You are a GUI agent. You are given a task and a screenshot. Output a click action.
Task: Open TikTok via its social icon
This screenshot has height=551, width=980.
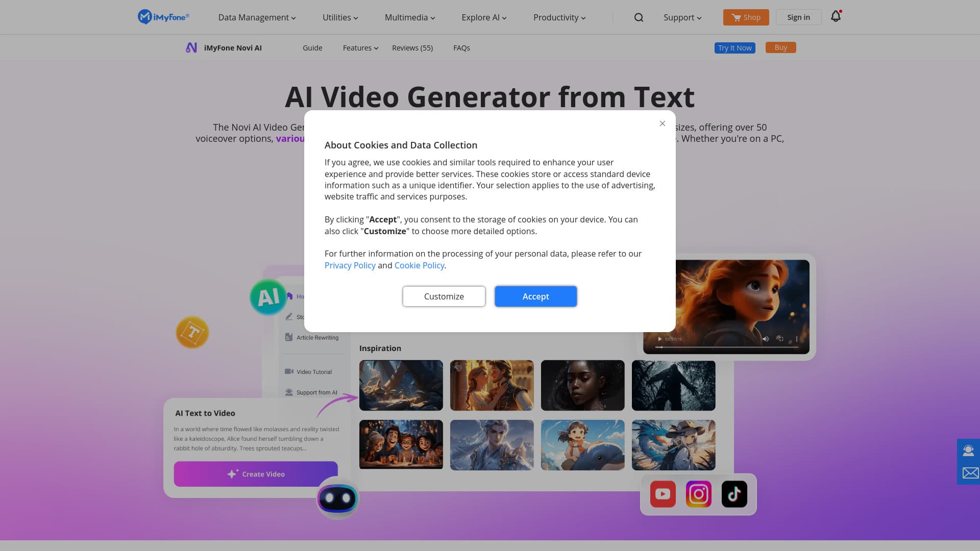tap(734, 493)
